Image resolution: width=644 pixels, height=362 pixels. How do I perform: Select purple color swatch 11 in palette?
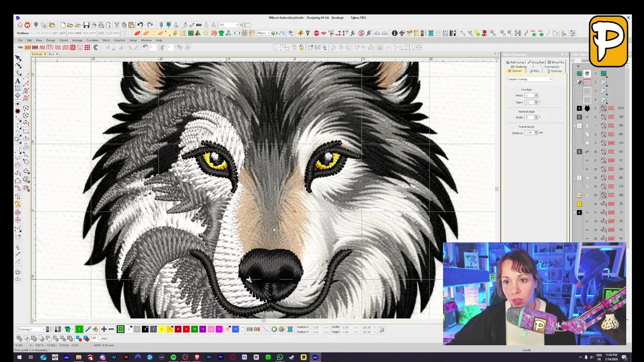tap(203, 329)
